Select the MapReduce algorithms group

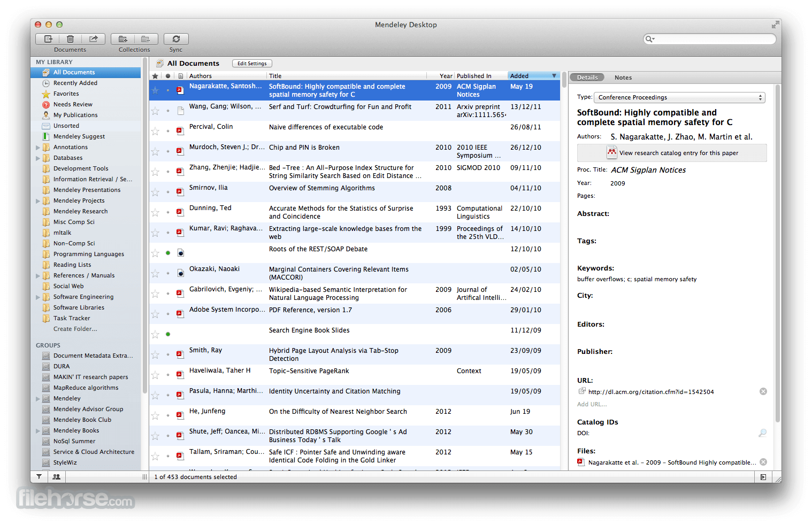point(86,388)
